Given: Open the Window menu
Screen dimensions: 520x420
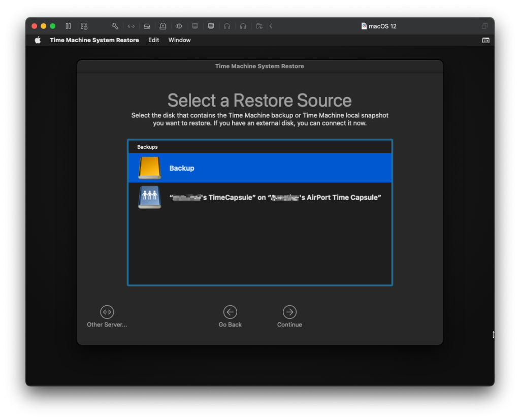Looking at the screenshot, I should pos(179,40).
